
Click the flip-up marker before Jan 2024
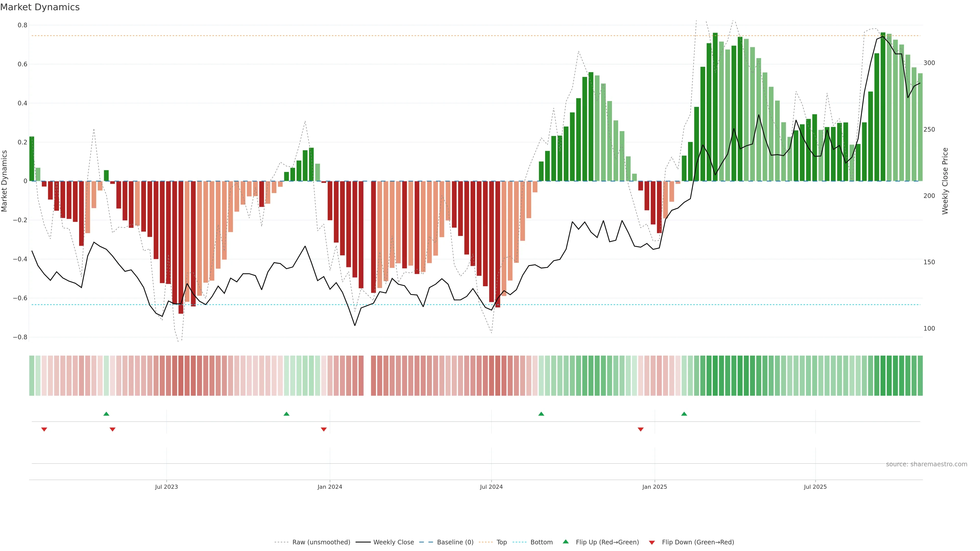point(286,414)
